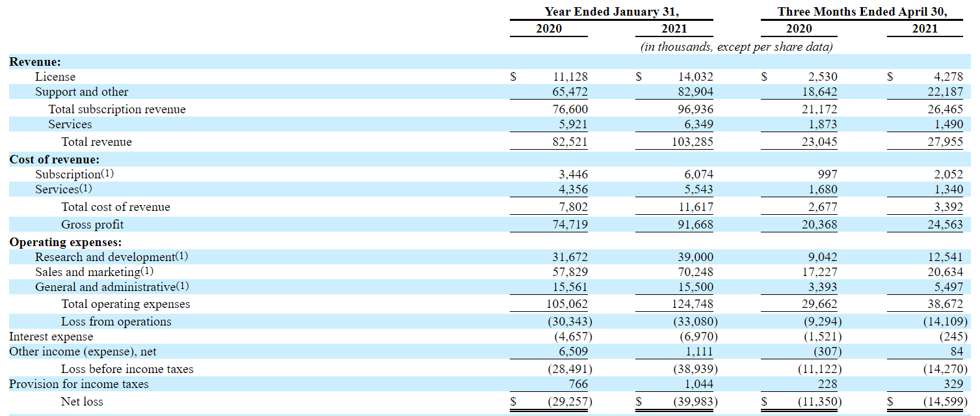
Task: Select the Revenue section header
Action: (x=36, y=61)
